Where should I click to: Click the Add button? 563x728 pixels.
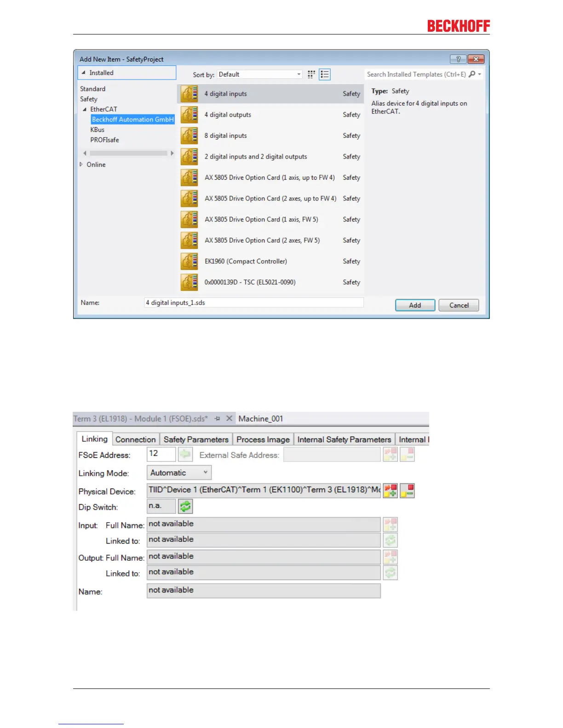(415, 305)
